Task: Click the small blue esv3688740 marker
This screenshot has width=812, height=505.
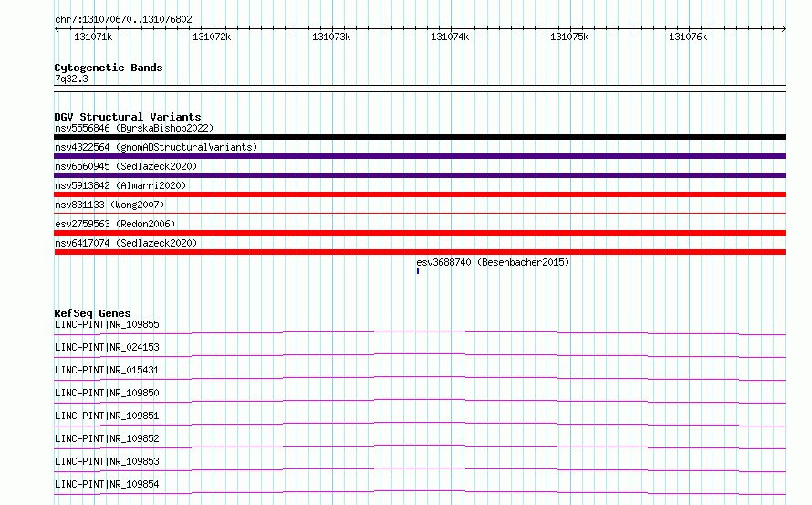Action: point(417,271)
